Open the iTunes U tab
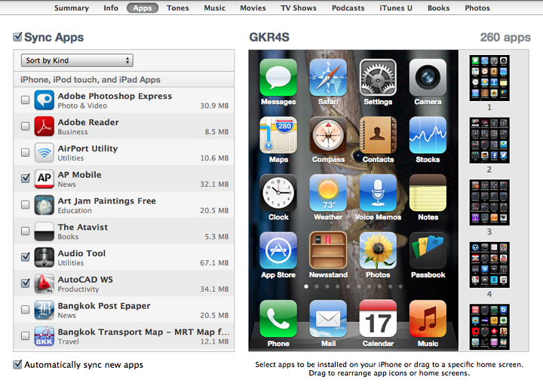Viewport: 543px width, 392px height. click(x=396, y=8)
